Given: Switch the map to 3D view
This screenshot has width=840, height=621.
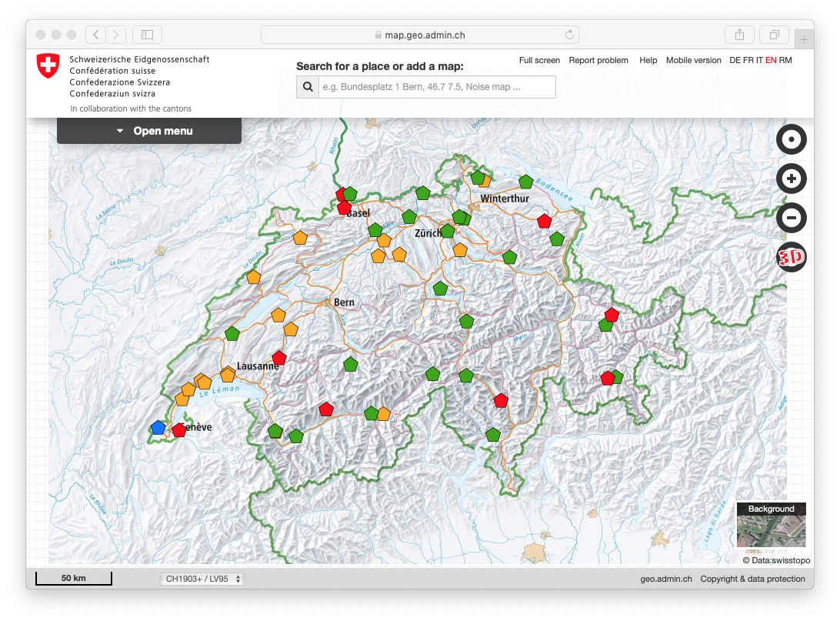Looking at the screenshot, I should tap(791, 256).
